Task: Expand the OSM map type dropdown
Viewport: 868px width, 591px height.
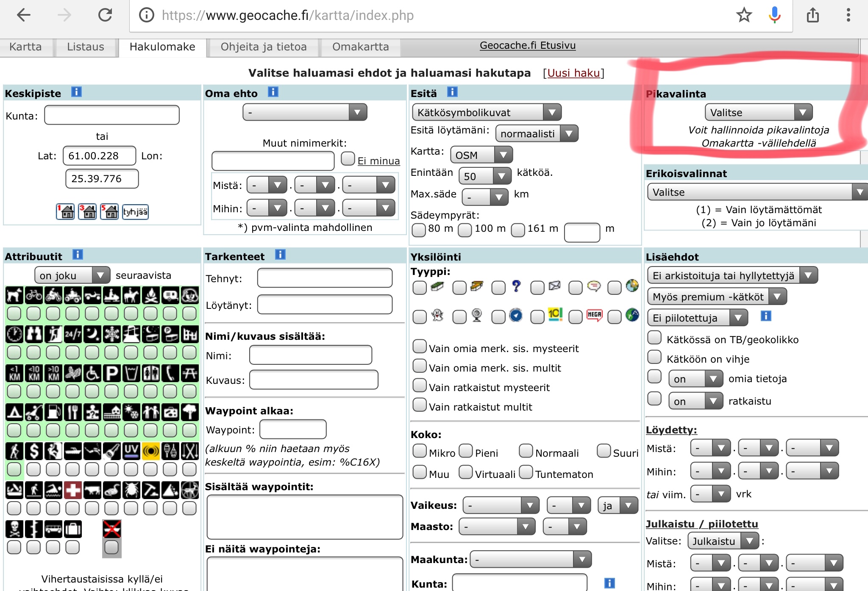Action: [x=481, y=155]
